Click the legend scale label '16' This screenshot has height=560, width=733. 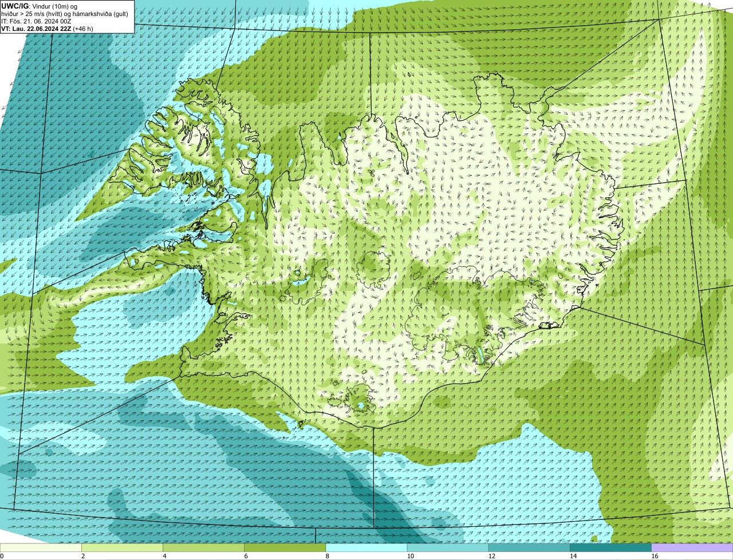pyautogui.click(x=655, y=556)
